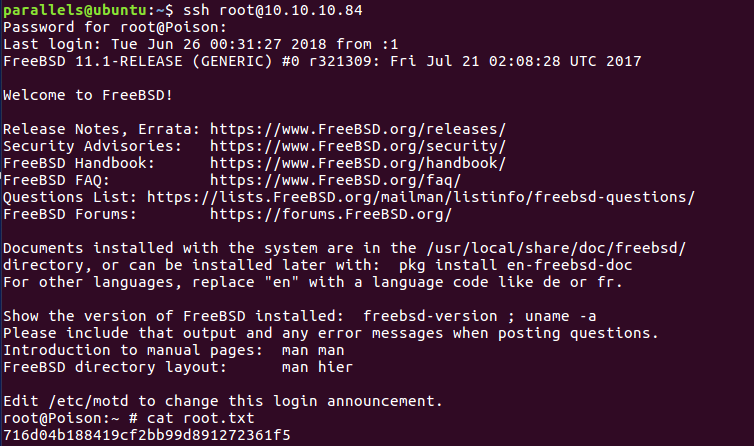754x446 pixels.
Task: Click the FreeBSD handbook URL
Action: [x=358, y=163]
